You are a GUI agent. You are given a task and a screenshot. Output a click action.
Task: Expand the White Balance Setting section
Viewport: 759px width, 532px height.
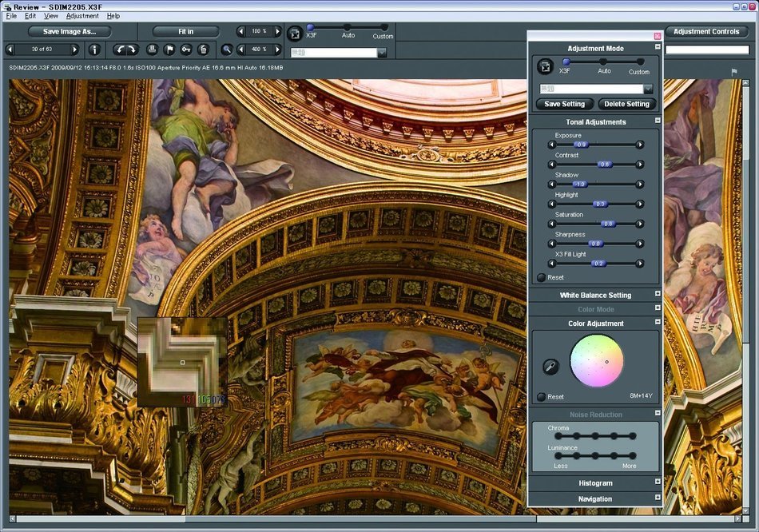pyautogui.click(x=658, y=293)
